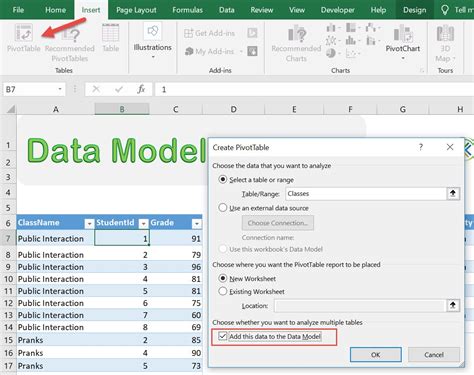Click the Table icon in Tables group
Screen dimensions: 474x375
[110, 33]
